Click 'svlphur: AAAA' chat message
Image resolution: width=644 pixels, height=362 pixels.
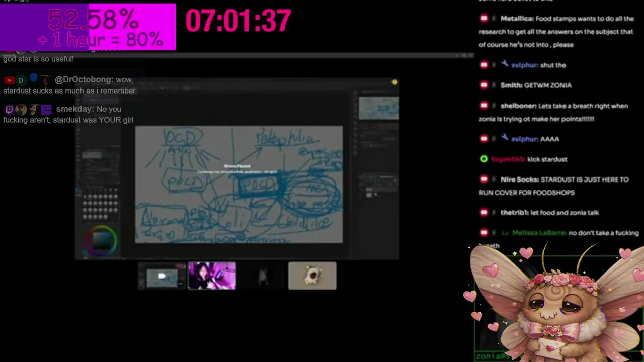tap(535, 139)
